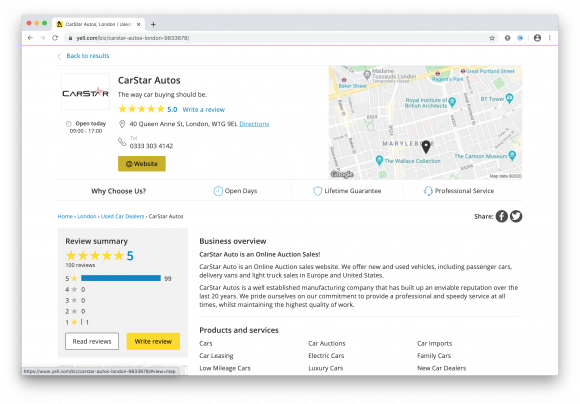580x404 pixels.
Task: Click phone number 0333 303 4142
Action: pyautogui.click(x=151, y=146)
